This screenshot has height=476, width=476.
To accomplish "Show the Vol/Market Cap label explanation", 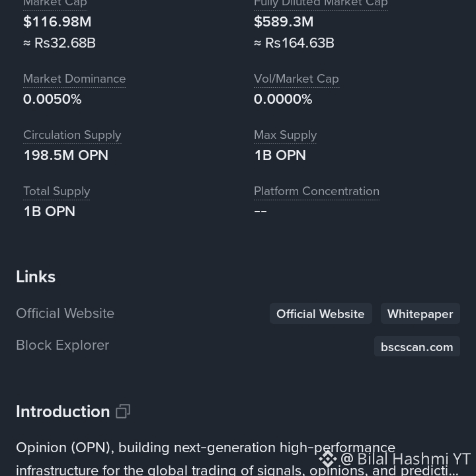I will pyautogui.click(x=296, y=79).
